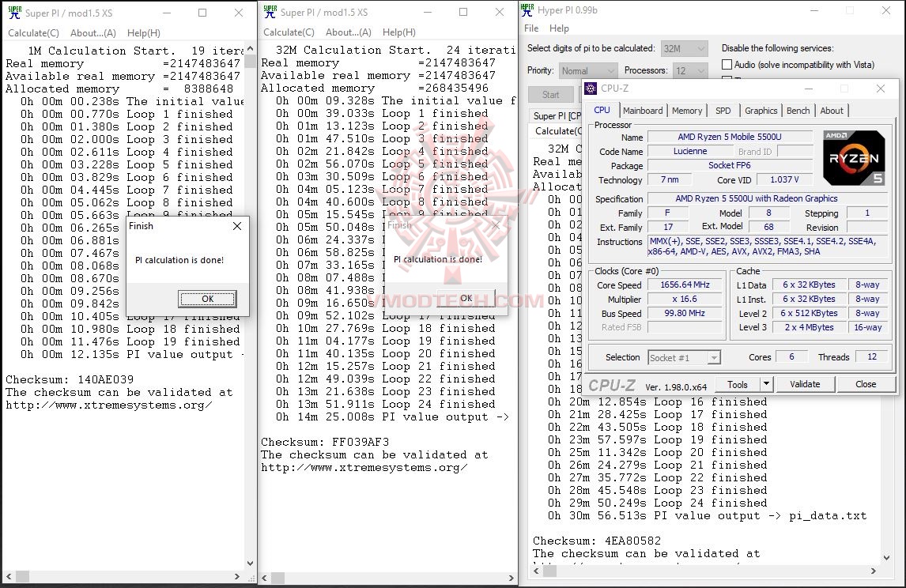This screenshot has height=588, width=906.
Task: Open the Socket #1 selection dropdown in CPU-Z
Action: tap(684, 357)
